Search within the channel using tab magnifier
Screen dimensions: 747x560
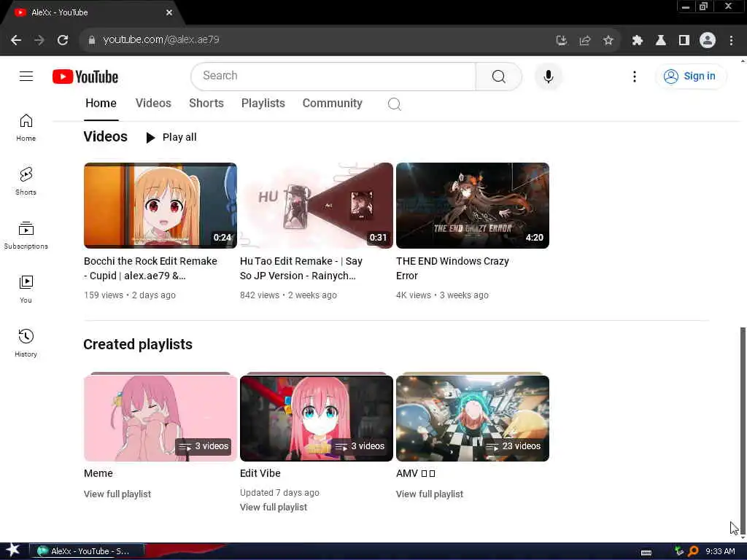pyautogui.click(x=394, y=104)
